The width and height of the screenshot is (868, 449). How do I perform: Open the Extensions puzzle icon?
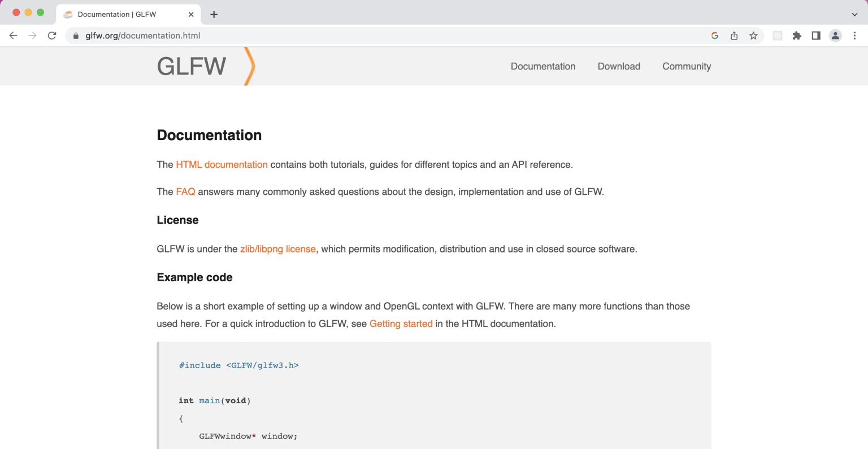pyautogui.click(x=797, y=36)
